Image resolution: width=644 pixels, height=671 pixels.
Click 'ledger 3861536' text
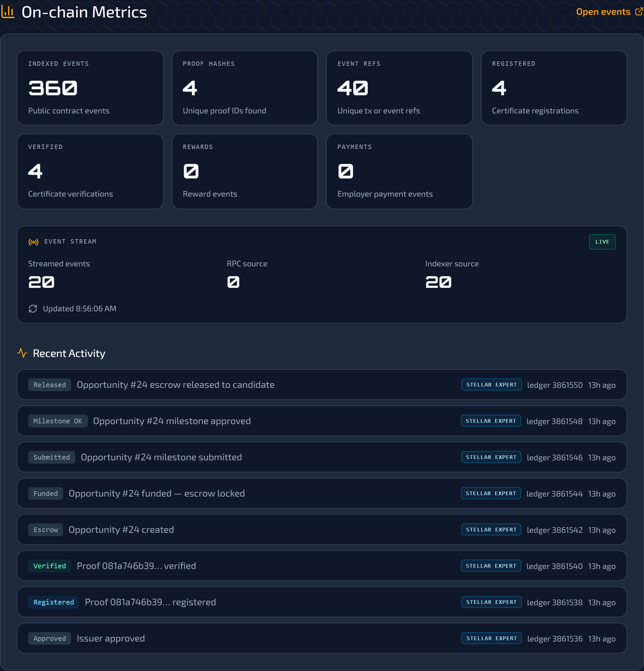coord(555,639)
